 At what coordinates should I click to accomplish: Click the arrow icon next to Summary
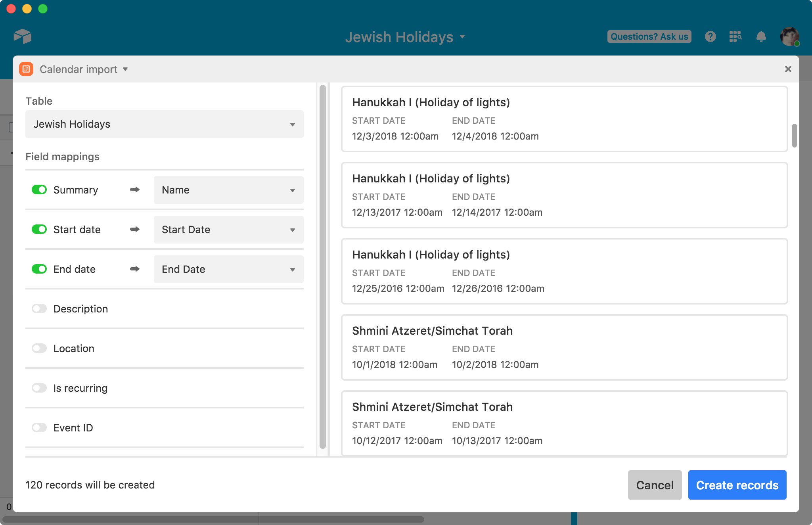coord(135,190)
